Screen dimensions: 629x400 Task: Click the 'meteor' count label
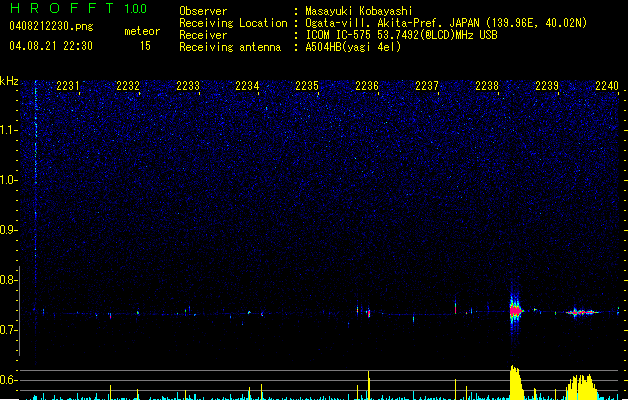click(x=142, y=31)
